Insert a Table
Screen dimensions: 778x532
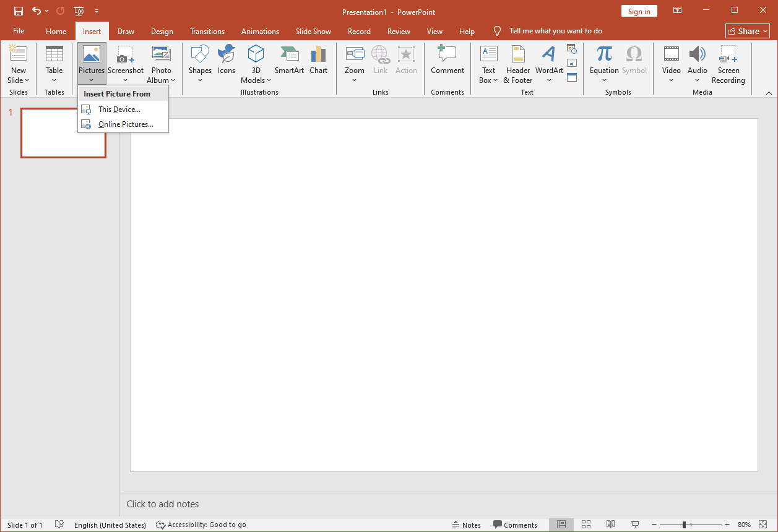54,64
